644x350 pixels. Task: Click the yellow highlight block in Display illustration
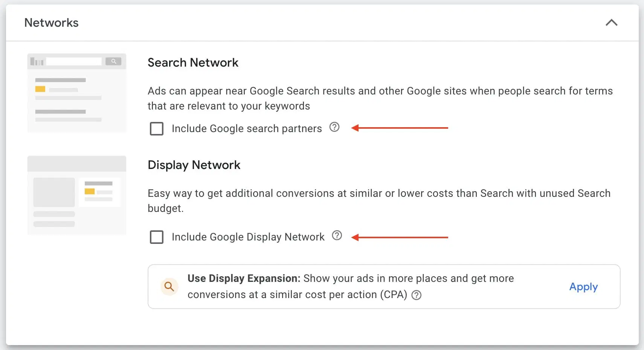(90, 192)
